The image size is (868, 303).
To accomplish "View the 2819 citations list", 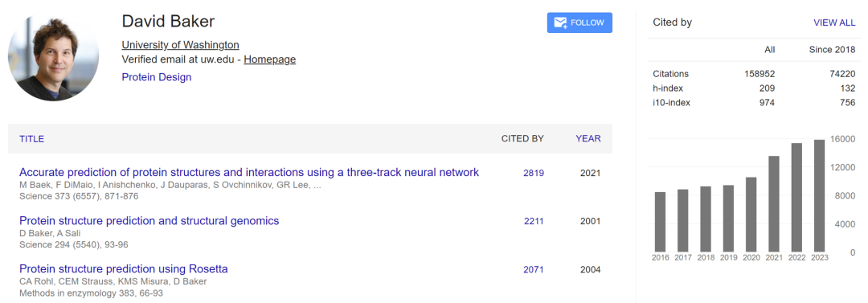I will coord(534,173).
